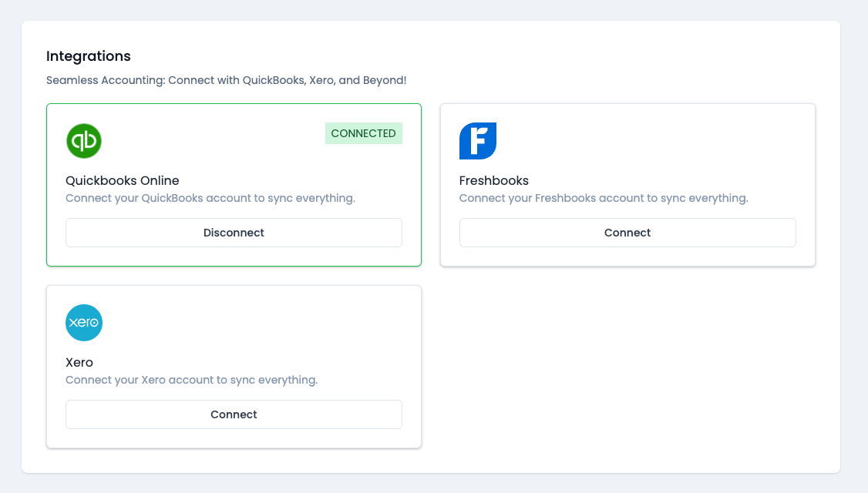Image resolution: width=868 pixels, height=493 pixels.
Task: Click the 'Integrations' heading
Action: 89,56
